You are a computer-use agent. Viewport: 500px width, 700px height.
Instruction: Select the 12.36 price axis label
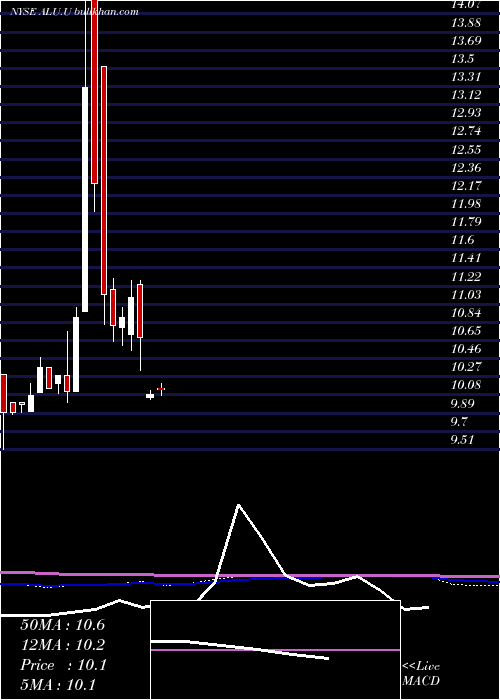pos(466,168)
